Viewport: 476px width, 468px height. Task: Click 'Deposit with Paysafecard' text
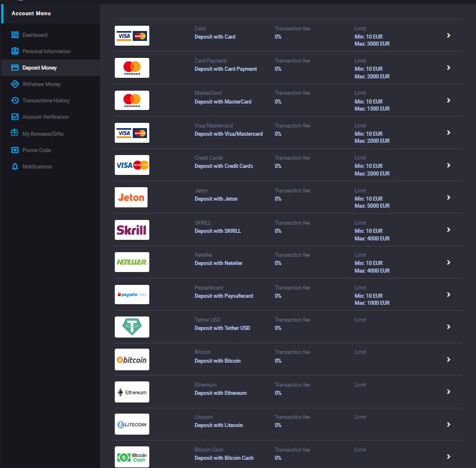tap(224, 296)
